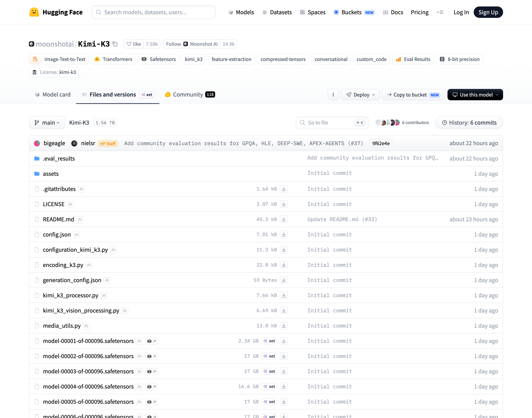Click the Eval Results tag
Image resolution: width=532 pixels, height=418 pixels.
click(x=413, y=59)
